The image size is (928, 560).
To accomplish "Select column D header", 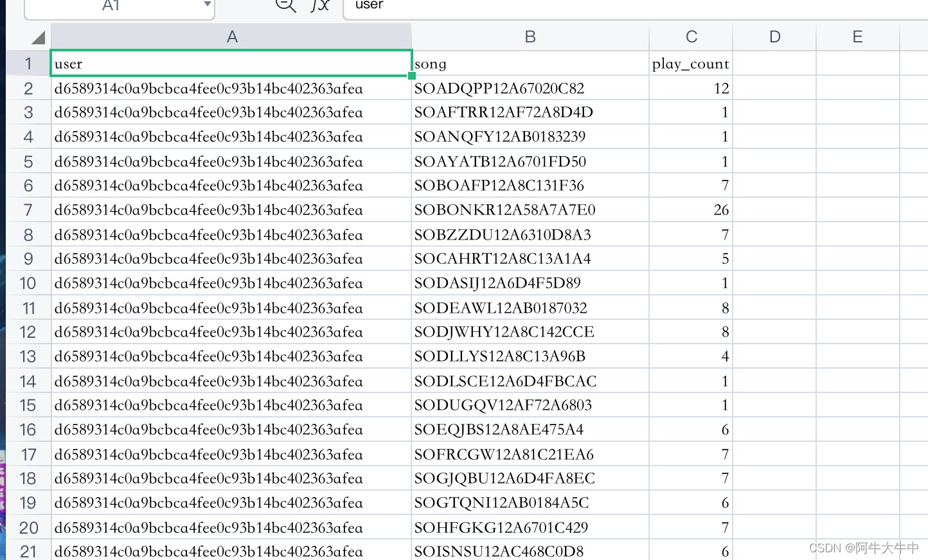I will pos(774,37).
